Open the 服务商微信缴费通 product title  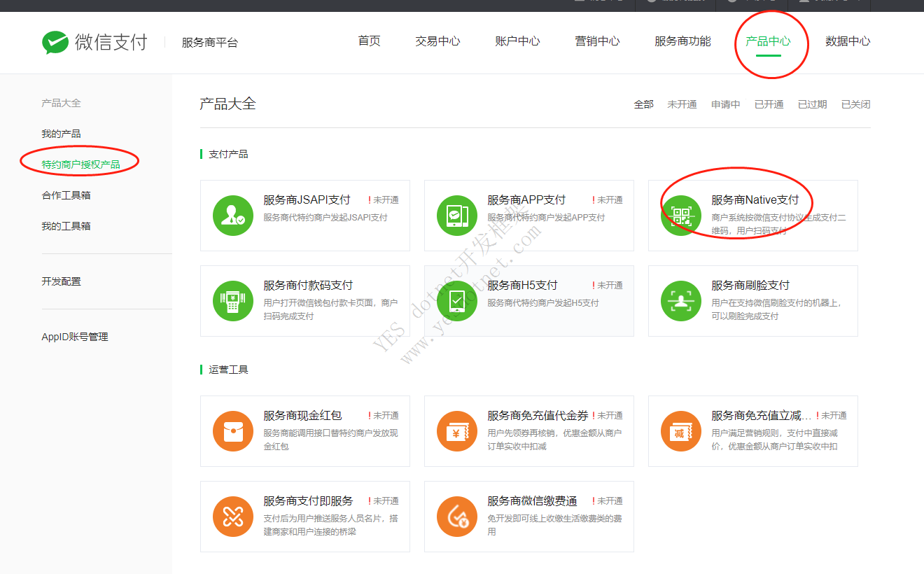[532, 501]
